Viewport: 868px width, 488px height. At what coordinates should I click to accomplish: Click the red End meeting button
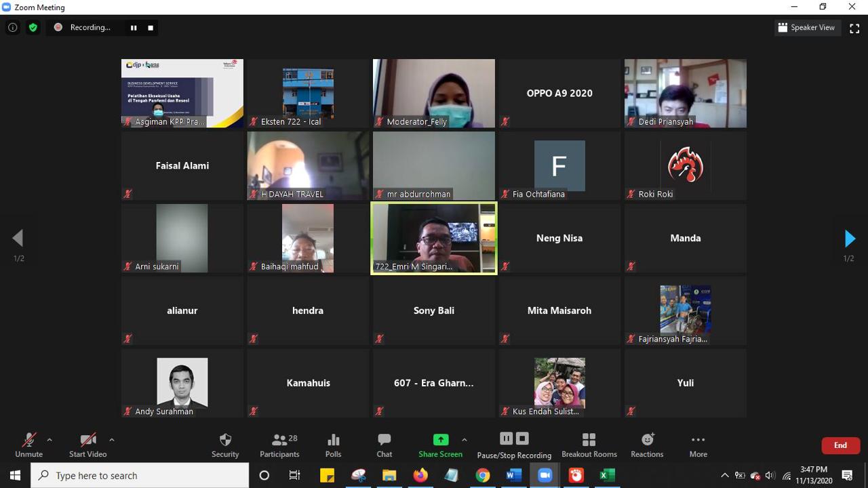click(840, 445)
